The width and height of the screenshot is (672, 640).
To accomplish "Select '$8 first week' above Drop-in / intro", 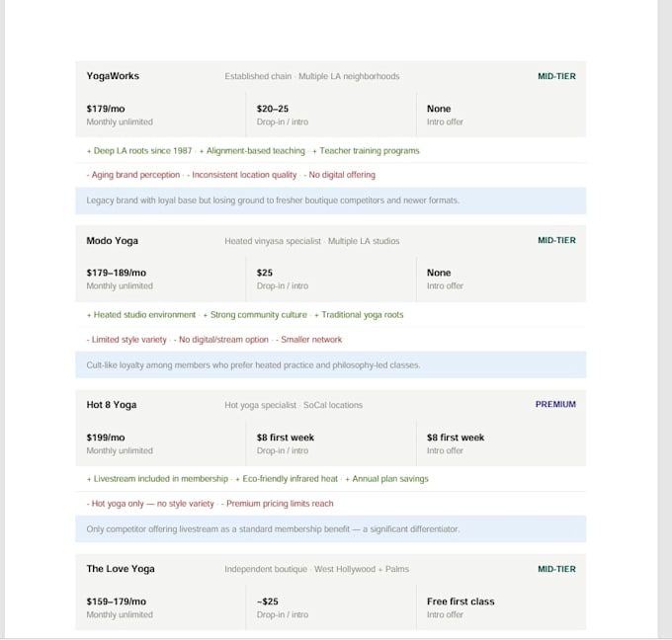I will pyautogui.click(x=286, y=438).
